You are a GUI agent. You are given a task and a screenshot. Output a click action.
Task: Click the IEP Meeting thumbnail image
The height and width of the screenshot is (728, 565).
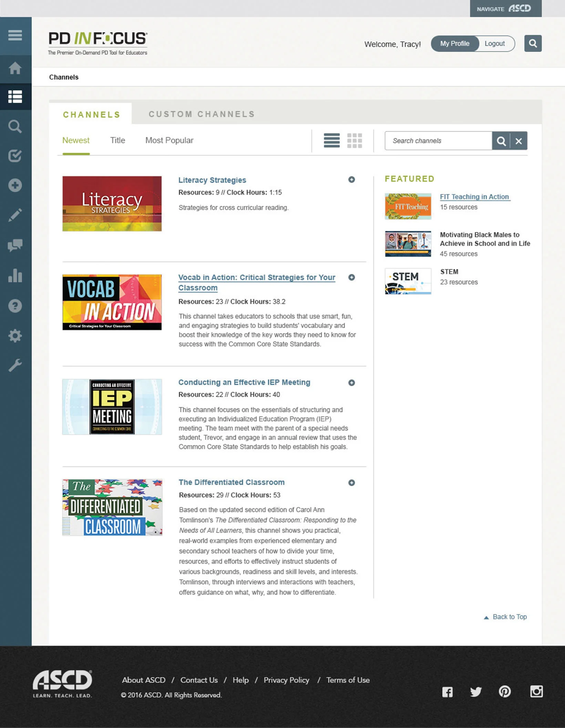112,407
